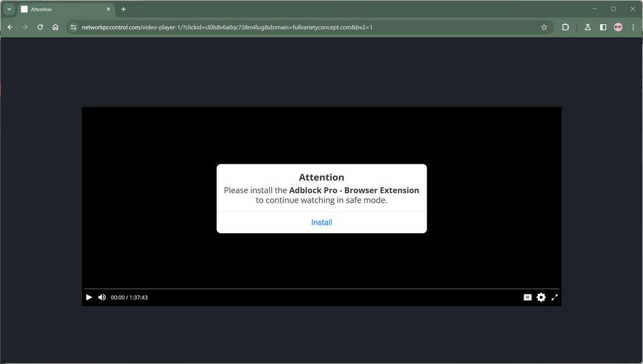Click the video progress bar

(321, 289)
